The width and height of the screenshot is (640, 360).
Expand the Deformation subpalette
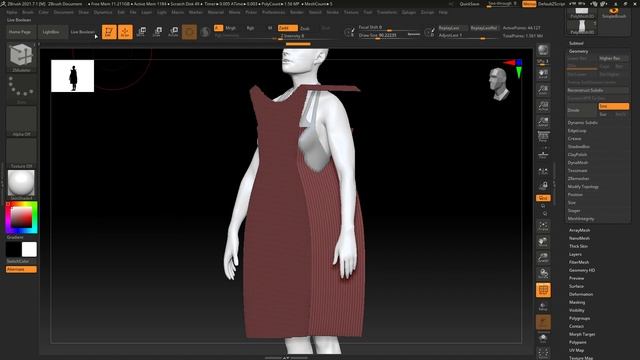pyautogui.click(x=581, y=294)
